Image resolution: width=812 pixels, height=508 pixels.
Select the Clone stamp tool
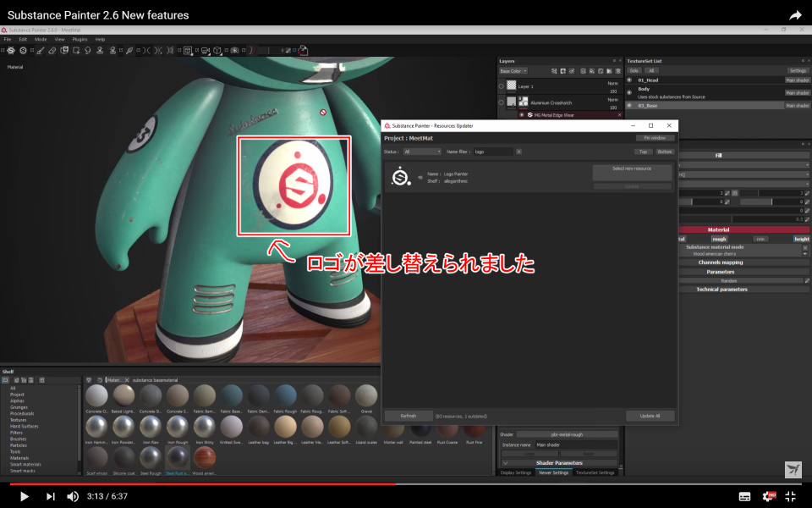click(100, 50)
